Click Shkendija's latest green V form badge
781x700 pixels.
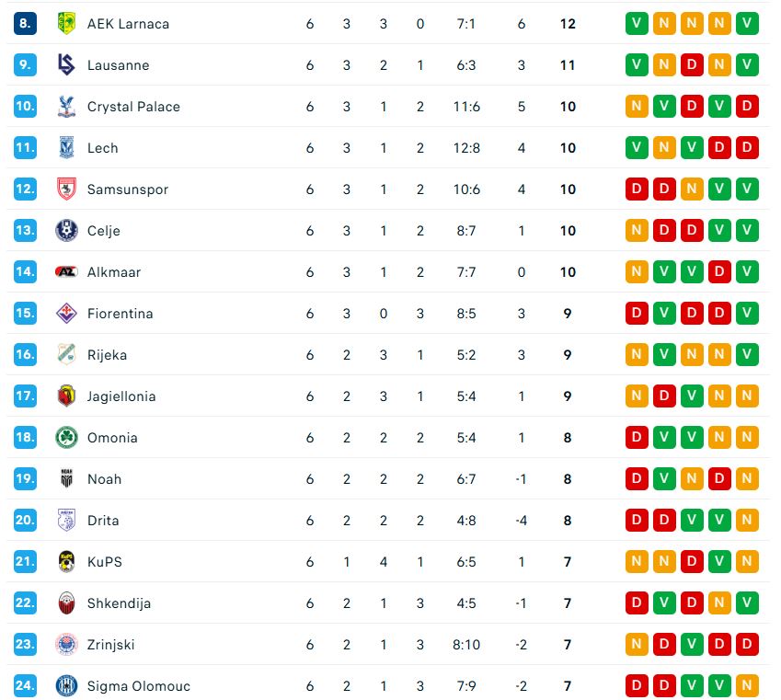747,603
